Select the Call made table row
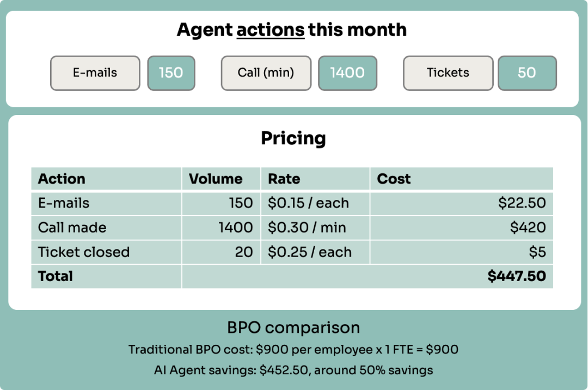Image resolution: width=588 pixels, height=390 pixels. pos(292,228)
